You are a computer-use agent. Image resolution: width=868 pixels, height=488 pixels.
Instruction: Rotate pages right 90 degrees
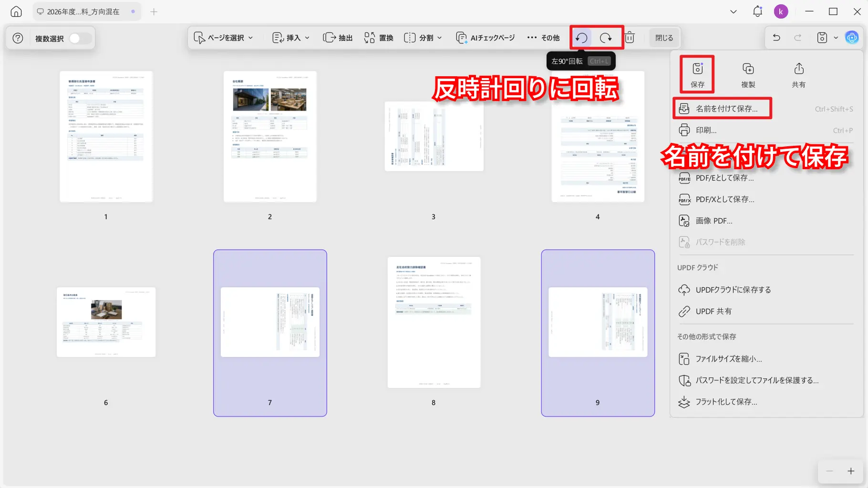pyautogui.click(x=606, y=38)
